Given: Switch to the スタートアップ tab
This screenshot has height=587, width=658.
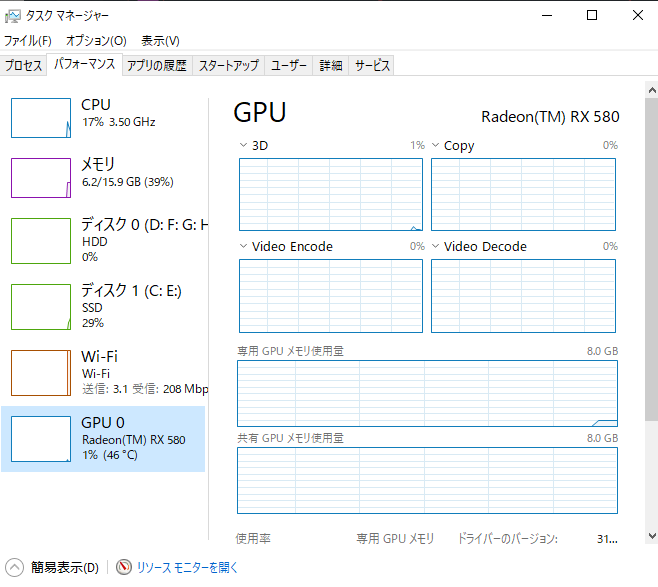Looking at the screenshot, I should tap(228, 65).
